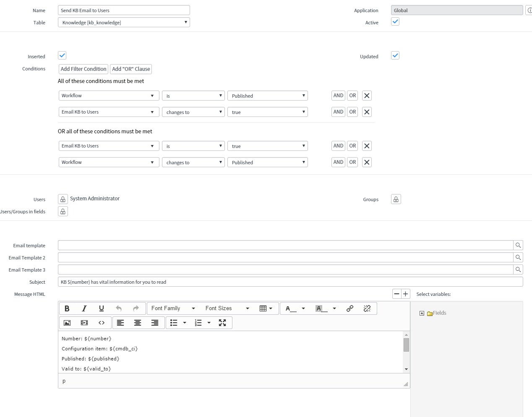532x417 pixels.
Task: Insert a numbered list
Action: click(x=198, y=323)
